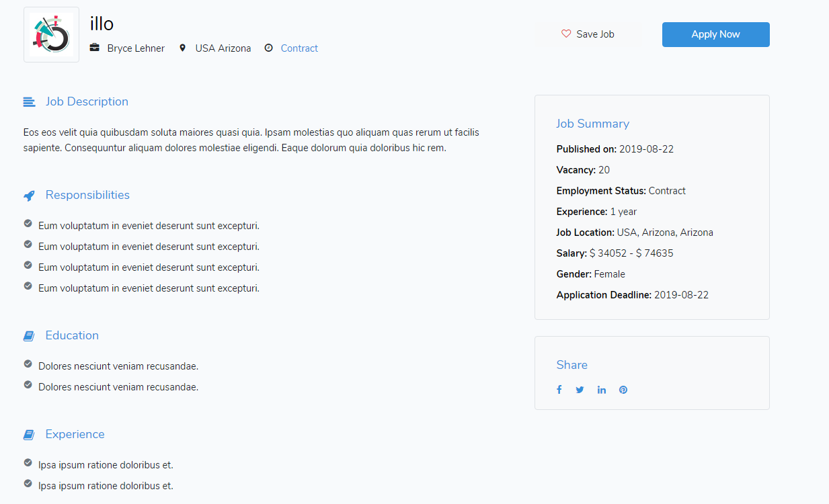Share the job via LinkedIn icon

[601, 389]
